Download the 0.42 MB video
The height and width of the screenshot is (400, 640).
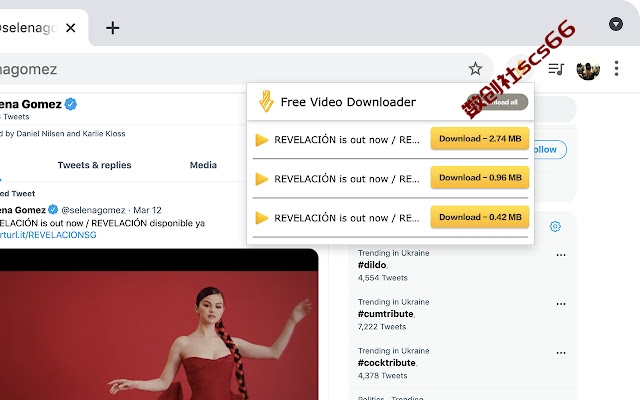click(x=480, y=217)
